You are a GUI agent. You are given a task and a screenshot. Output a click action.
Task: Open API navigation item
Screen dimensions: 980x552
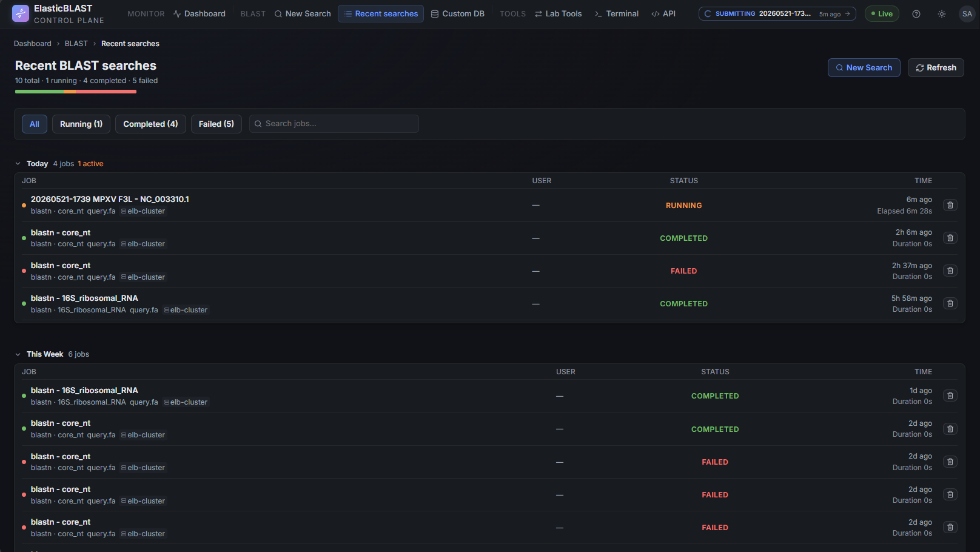coord(663,14)
